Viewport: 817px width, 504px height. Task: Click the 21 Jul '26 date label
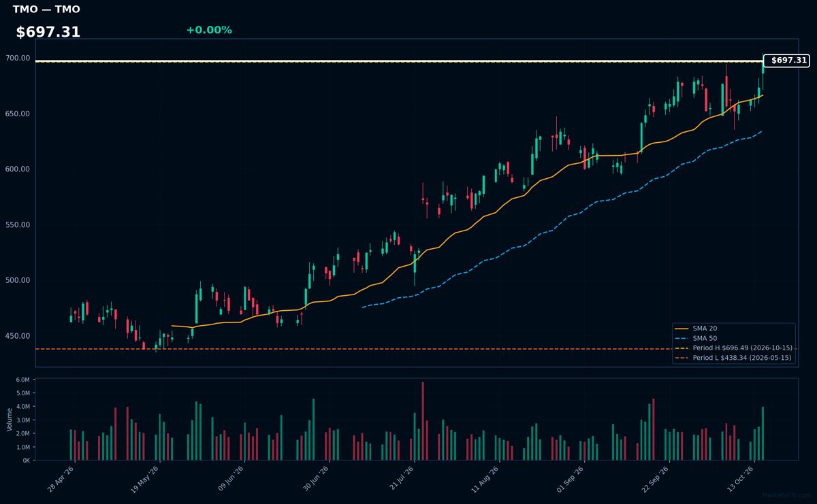(400, 477)
